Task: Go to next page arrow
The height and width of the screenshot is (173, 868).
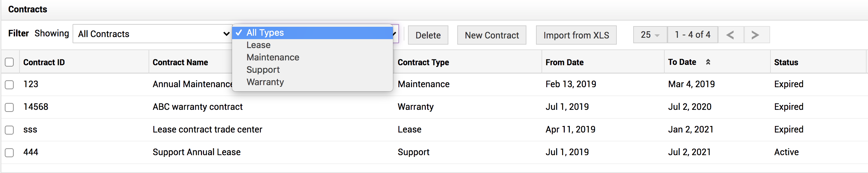Action: click(756, 35)
